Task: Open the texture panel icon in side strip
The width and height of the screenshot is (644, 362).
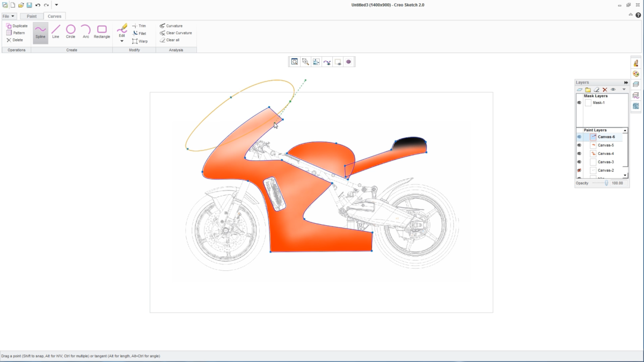Action: pyautogui.click(x=636, y=106)
